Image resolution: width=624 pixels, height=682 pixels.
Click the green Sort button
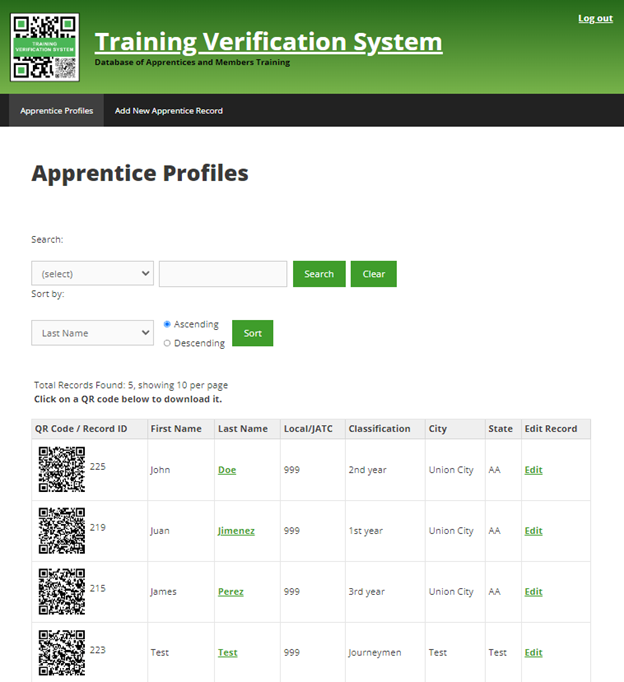click(252, 333)
